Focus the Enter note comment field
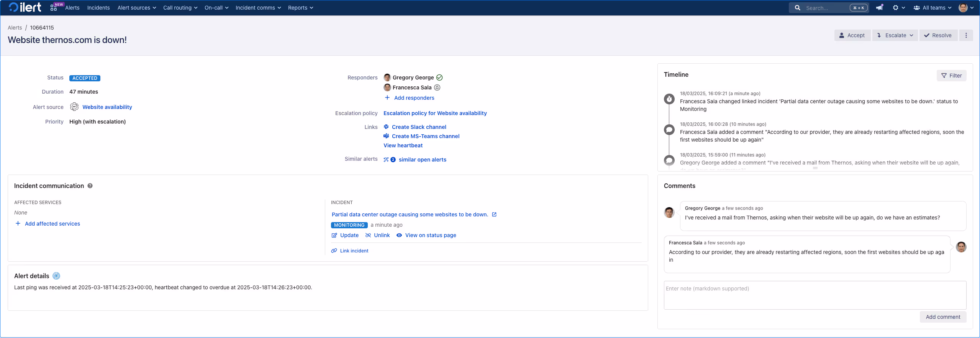980x338 pixels. (x=815, y=295)
